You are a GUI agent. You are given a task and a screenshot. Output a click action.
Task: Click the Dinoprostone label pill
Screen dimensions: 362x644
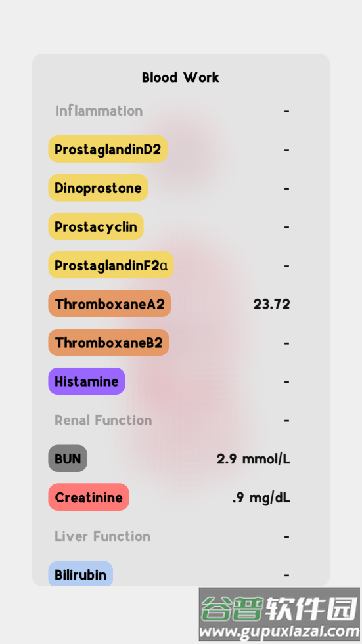click(x=98, y=188)
